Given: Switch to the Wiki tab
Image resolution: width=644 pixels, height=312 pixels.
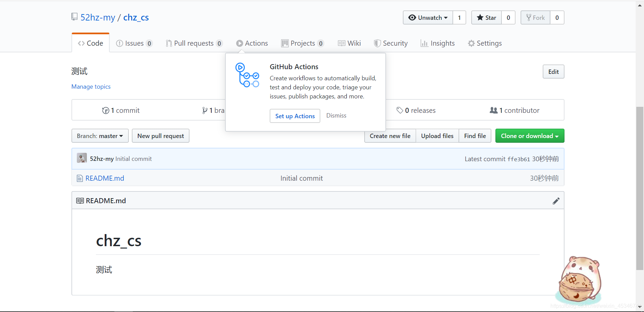Looking at the screenshot, I should 349,43.
